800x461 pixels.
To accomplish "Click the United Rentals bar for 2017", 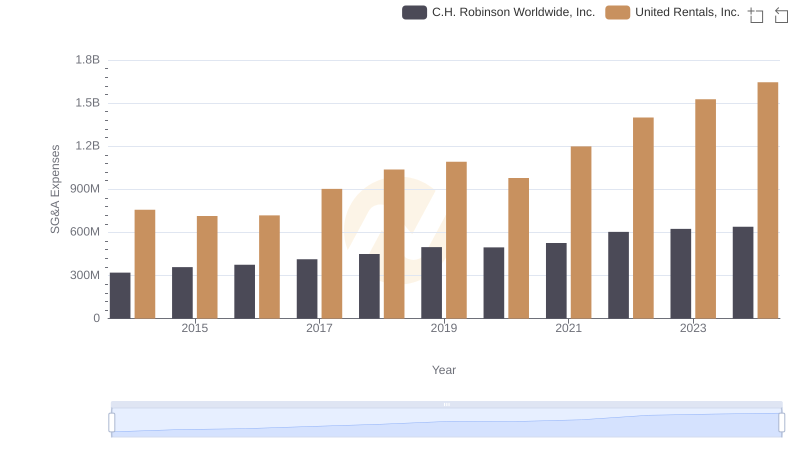I will [x=331, y=253].
